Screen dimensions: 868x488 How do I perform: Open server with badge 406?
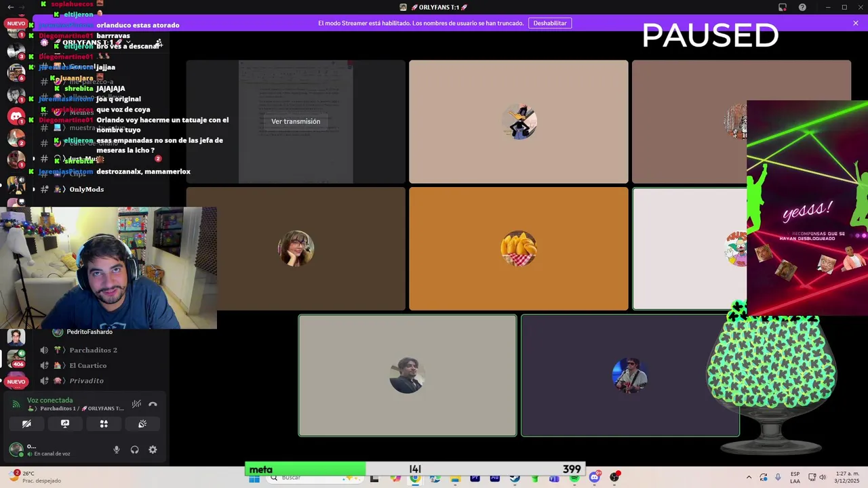(16, 358)
